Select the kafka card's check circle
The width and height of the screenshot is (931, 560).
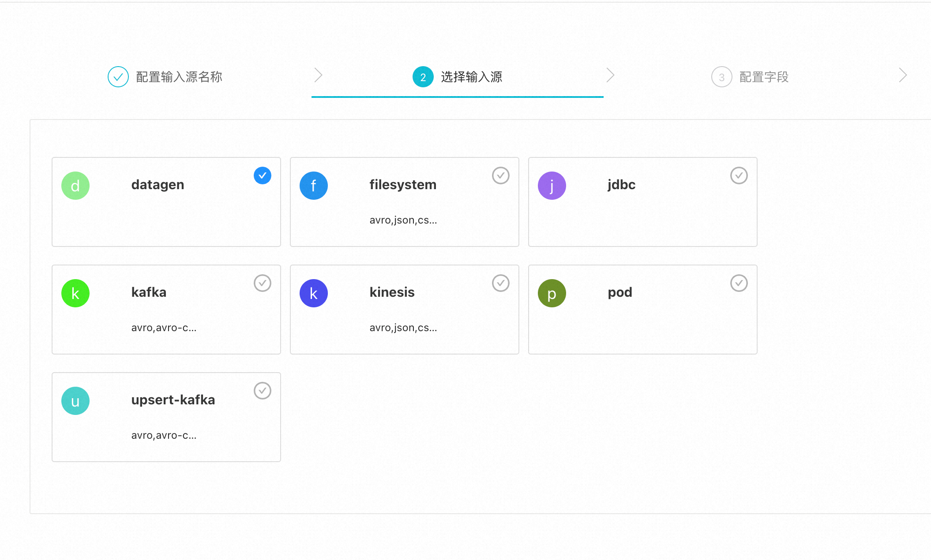tap(263, 283)
